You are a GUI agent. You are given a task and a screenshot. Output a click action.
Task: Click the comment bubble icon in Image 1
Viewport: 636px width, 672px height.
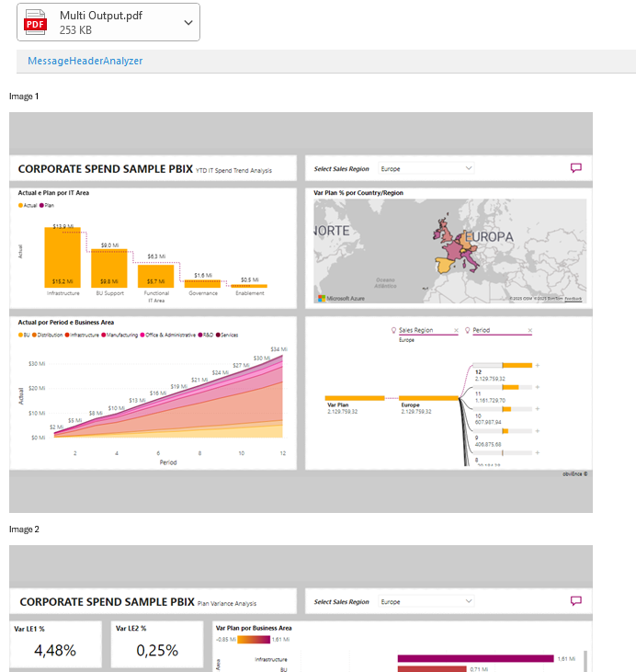tap(575, 168)
